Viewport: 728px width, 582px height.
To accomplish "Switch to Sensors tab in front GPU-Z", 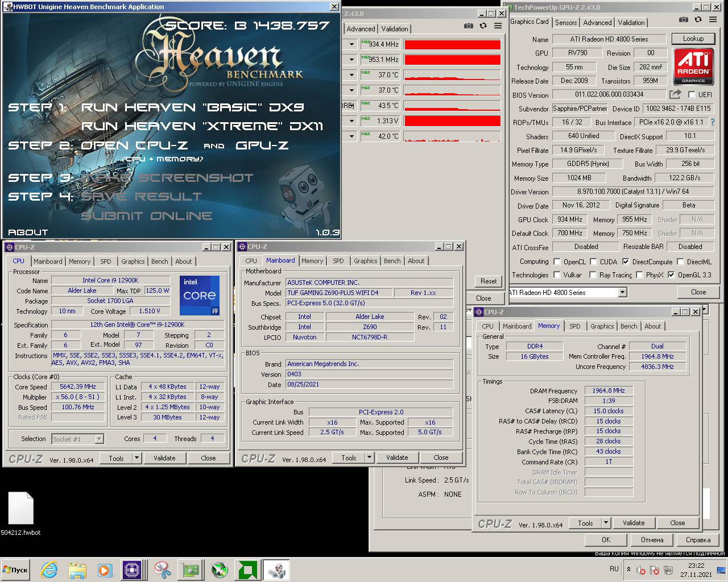I will tap(566, 23).
